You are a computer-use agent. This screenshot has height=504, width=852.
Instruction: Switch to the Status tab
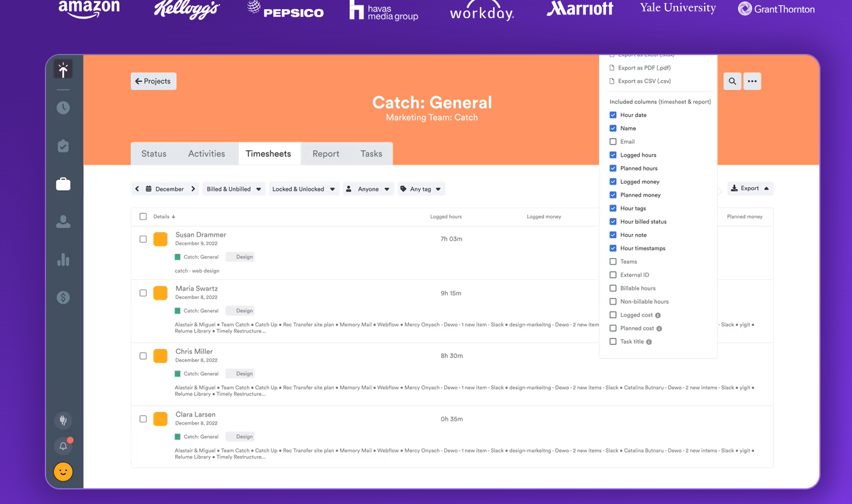(x=154, y=154)
